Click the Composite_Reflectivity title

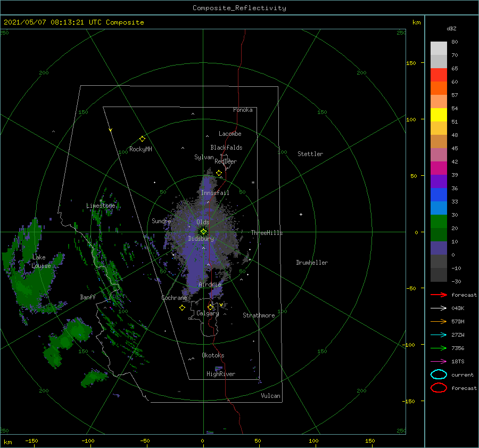(240, 8)
